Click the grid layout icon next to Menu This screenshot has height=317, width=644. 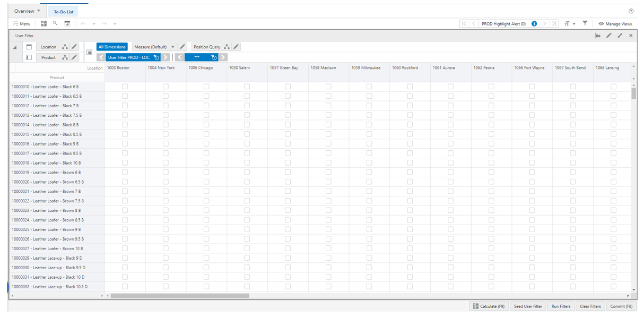click(43, 23)
